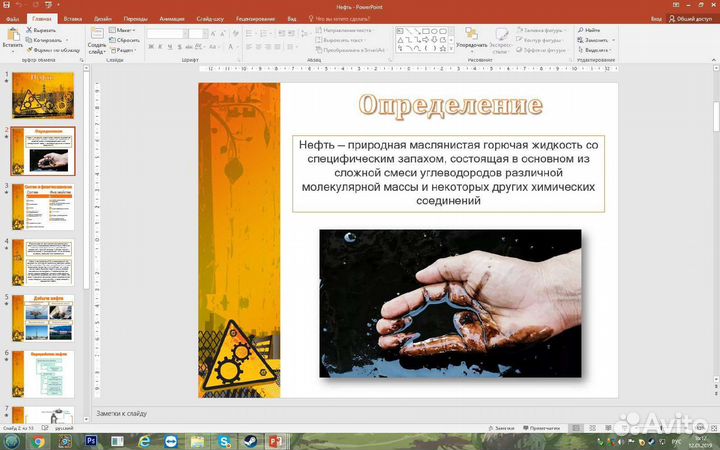Toggle italic (К) formatting

(x=160, y=47)
